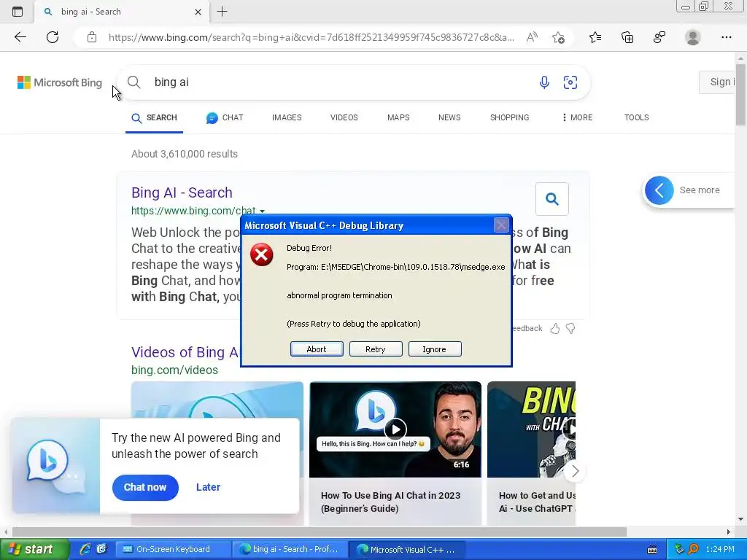Click Ignore in the Debug Library dialog
The width and height of the screenshot is (747, 560).
coord(435,349)
